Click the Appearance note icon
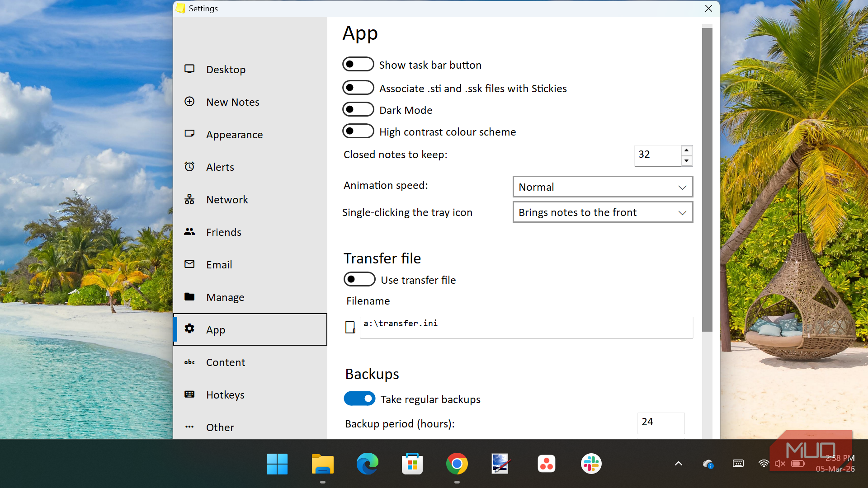This screenshot has width=868, height=488. click(x=189, y=134)
